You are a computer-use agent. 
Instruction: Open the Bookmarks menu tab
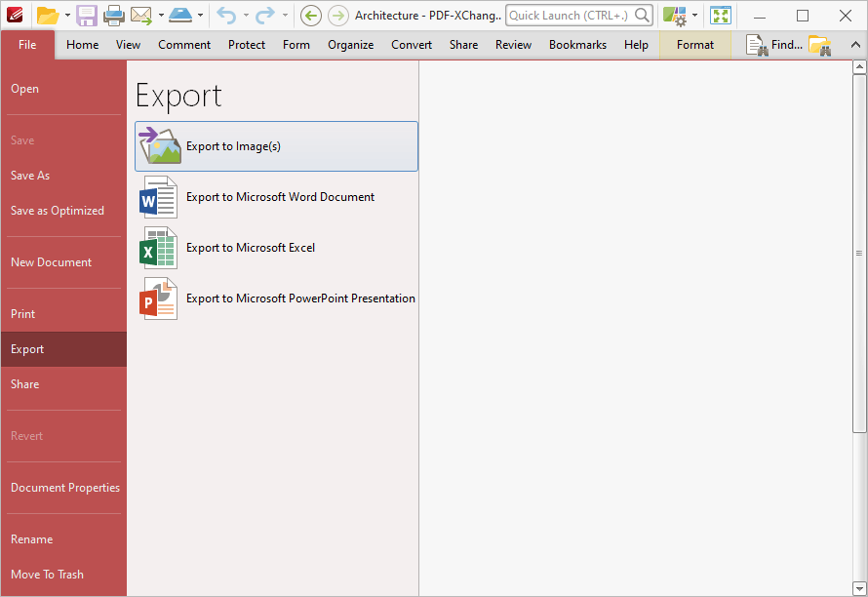577,44
